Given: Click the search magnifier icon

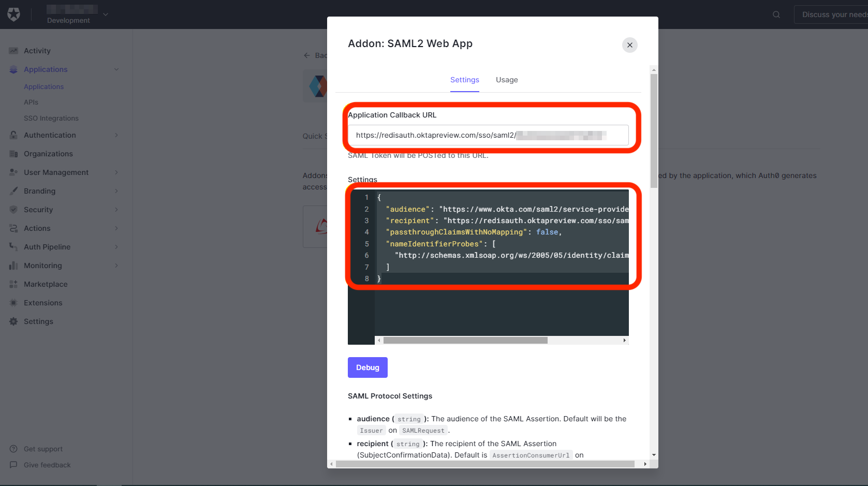Looking at the screenshot, I should [776, 14].
